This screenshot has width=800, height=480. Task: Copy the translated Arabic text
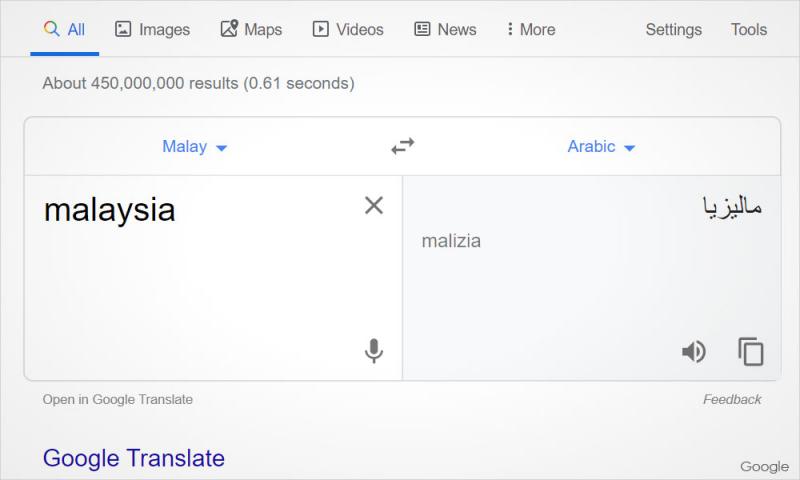tap(751, 351)
